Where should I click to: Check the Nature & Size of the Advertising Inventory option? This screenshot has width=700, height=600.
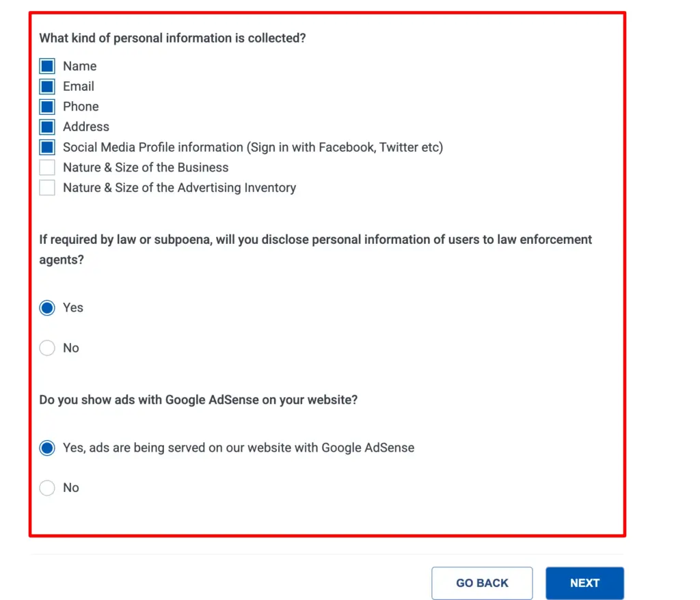(x=46, y=187)
